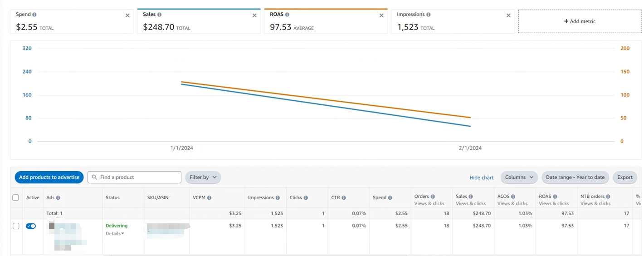Select the ad row checkbox
Image resolution: width=644 pixels, height=256 pixels.
point(16,226)
